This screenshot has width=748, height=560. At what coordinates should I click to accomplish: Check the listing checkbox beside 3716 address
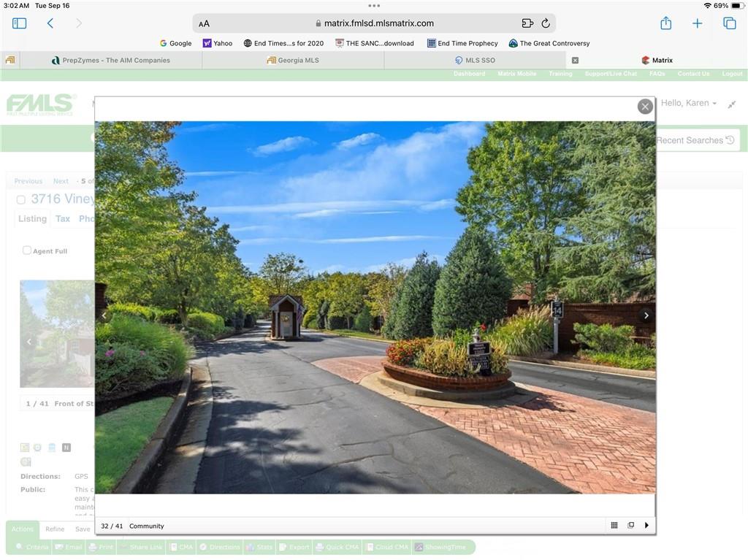21,199
